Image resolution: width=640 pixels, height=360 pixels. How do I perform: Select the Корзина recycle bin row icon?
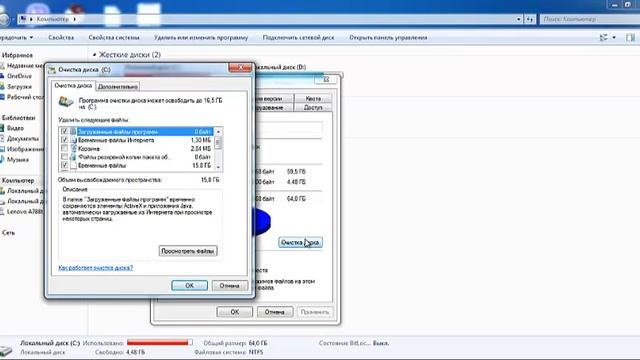pyautogui.click(x=73, y=149)
